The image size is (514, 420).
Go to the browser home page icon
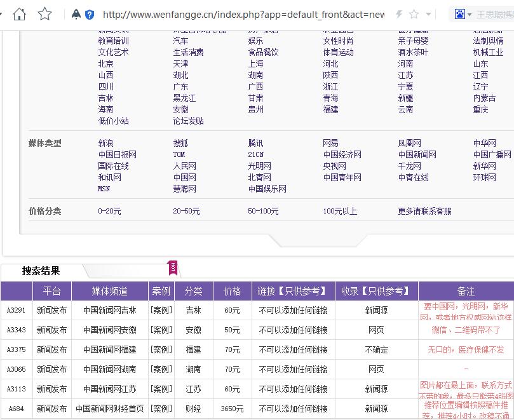(19, 14)
